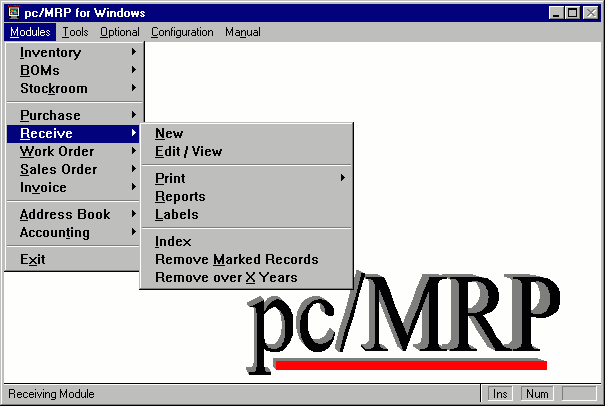The height and width of the screenshot is (408, 607).
Task: Expand submenu arrow next to Stockroom
Action: point(134,88)
